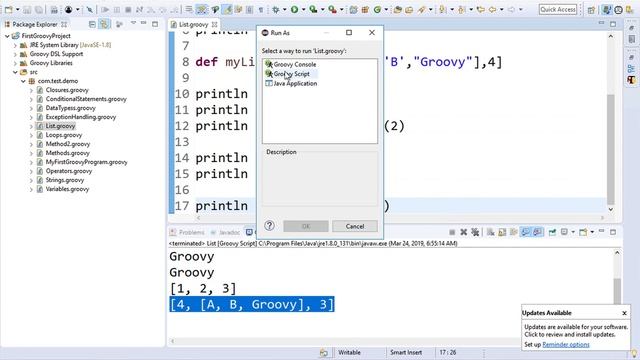Switch to Java perspective icon
Image resolution: width=640 pixels, height=360 pixels.
pos(607,10)
